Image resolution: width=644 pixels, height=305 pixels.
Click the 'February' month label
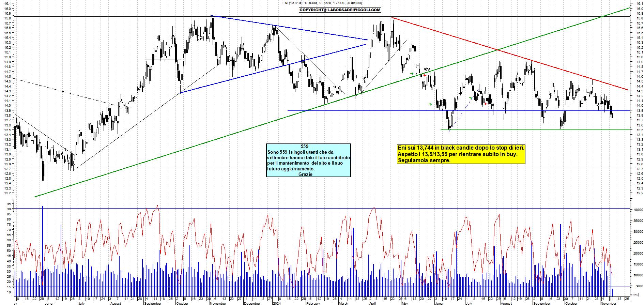313,303
